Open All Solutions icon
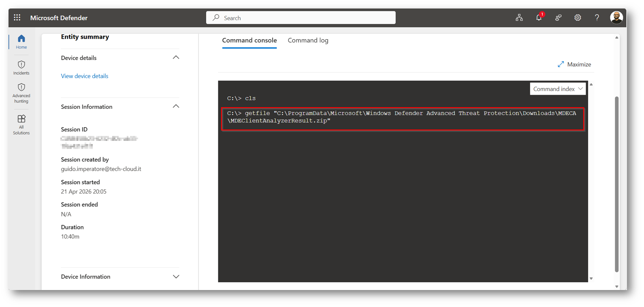 (x=21, y=125)
